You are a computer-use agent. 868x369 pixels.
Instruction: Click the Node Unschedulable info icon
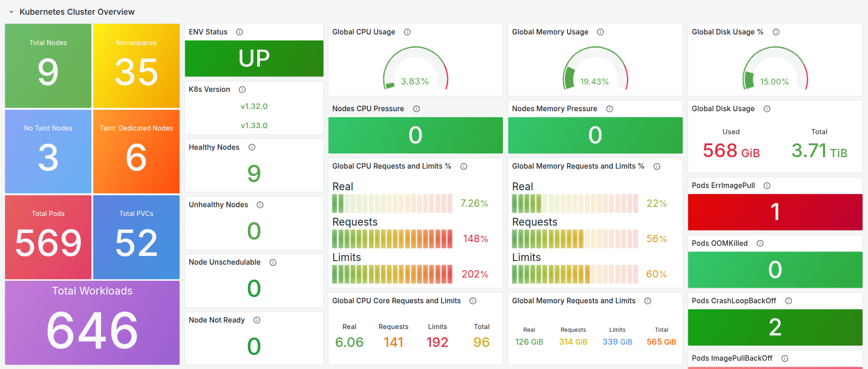(x=273, y=262)
